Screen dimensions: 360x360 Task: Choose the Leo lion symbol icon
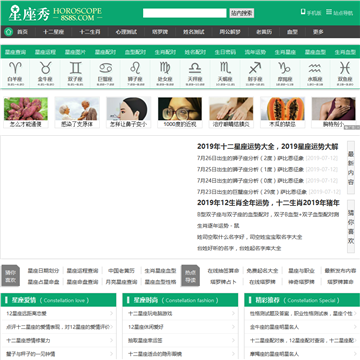point(135,68)
